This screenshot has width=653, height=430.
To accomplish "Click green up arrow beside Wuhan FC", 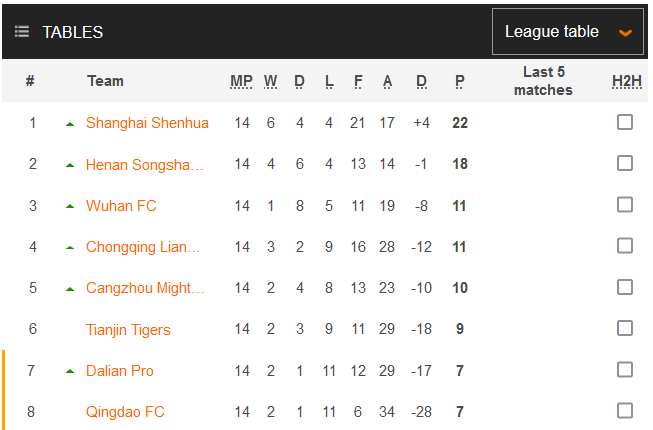I will coord(70,206).
